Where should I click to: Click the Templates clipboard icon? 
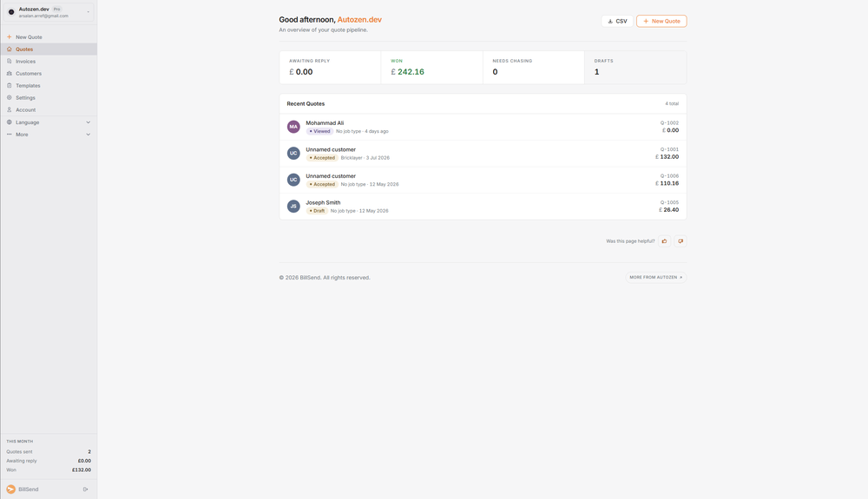[x=9, y=86]
